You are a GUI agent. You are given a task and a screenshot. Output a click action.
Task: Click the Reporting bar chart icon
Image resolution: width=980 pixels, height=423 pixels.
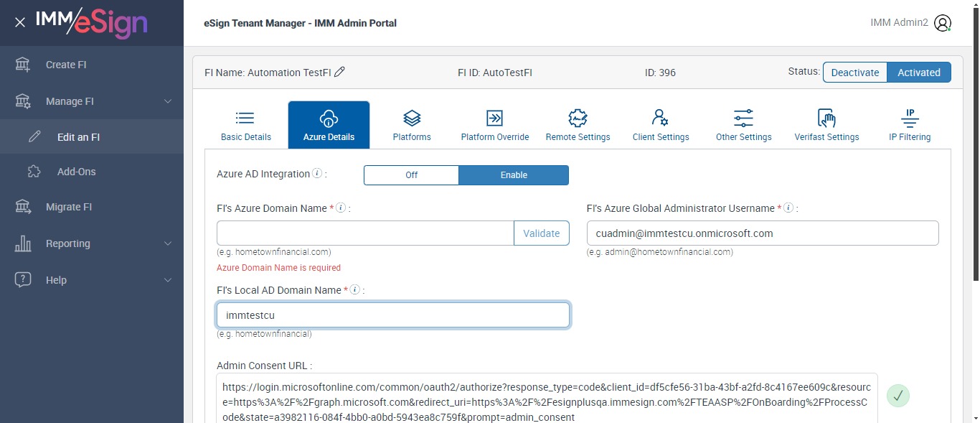tap(23, 243)
